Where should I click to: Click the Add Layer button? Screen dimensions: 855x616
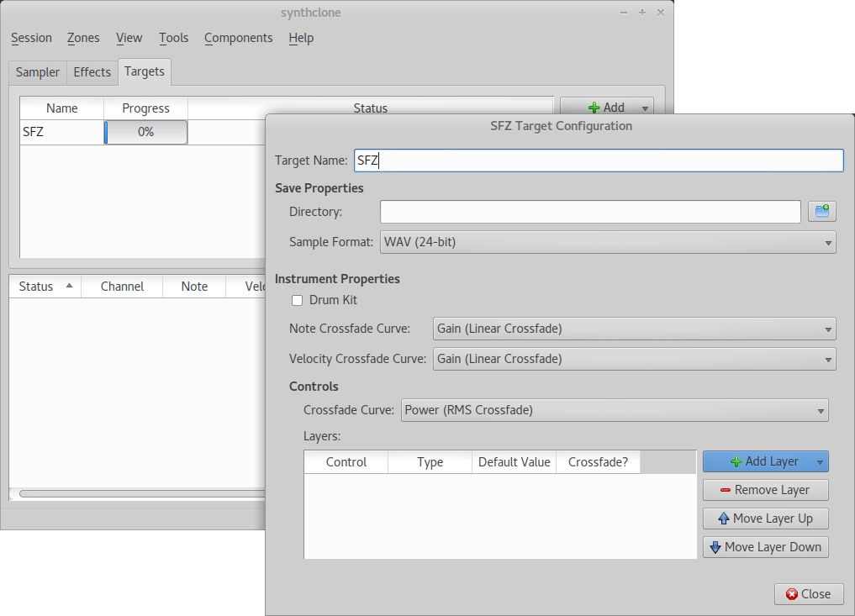765,461
